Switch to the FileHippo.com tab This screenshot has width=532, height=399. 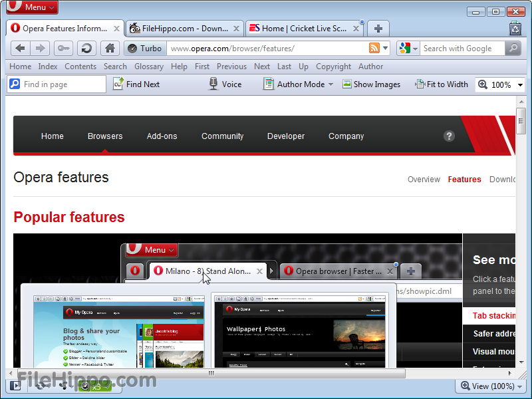coord(185,29)
